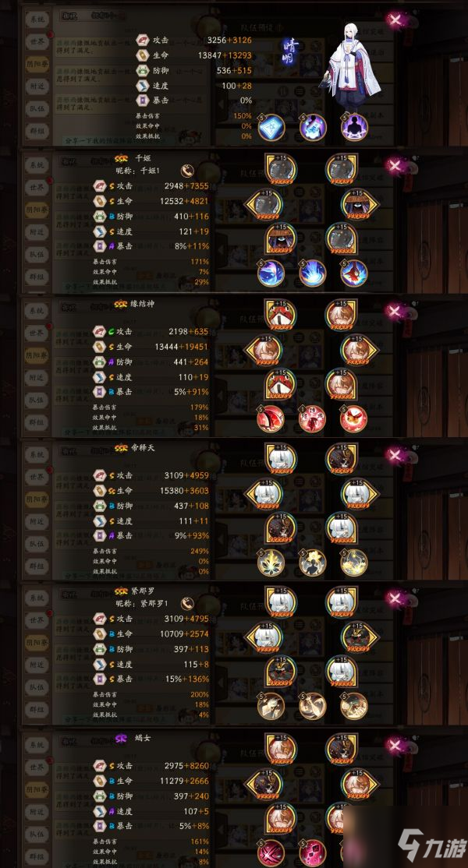Inspect 缘结神's middle-right soul slot
The height and width of the screenshot is (868, 468).
click(x=357, y=350)
